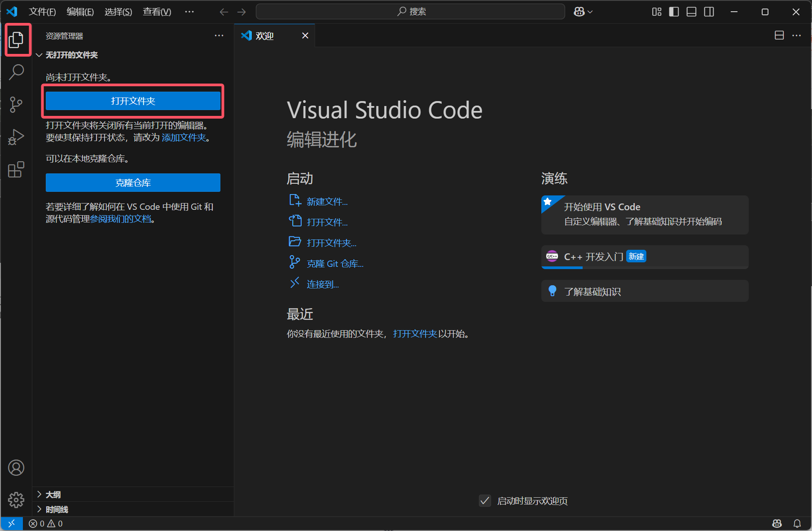812x531 pixels.
Task: Open the 开始使用 VS Code walkthrough
Action: 645,215
